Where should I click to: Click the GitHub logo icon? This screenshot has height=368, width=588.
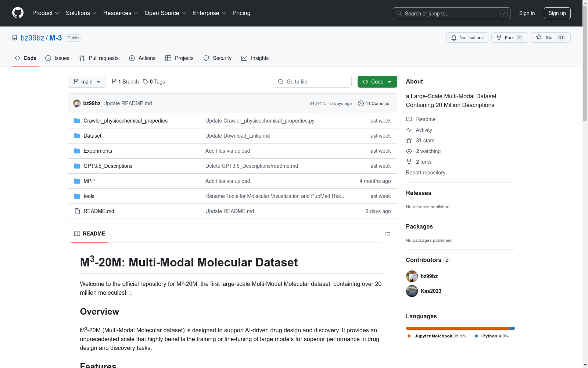pos(18,13)
